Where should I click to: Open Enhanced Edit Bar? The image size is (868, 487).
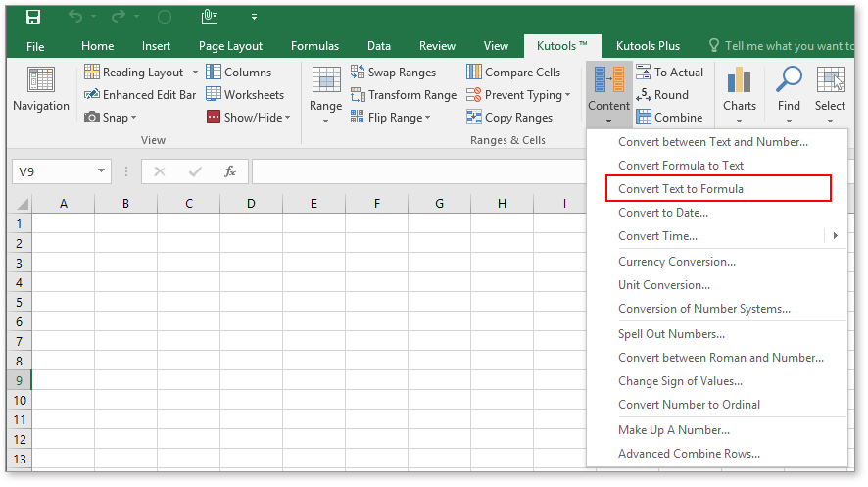point(140,95)
